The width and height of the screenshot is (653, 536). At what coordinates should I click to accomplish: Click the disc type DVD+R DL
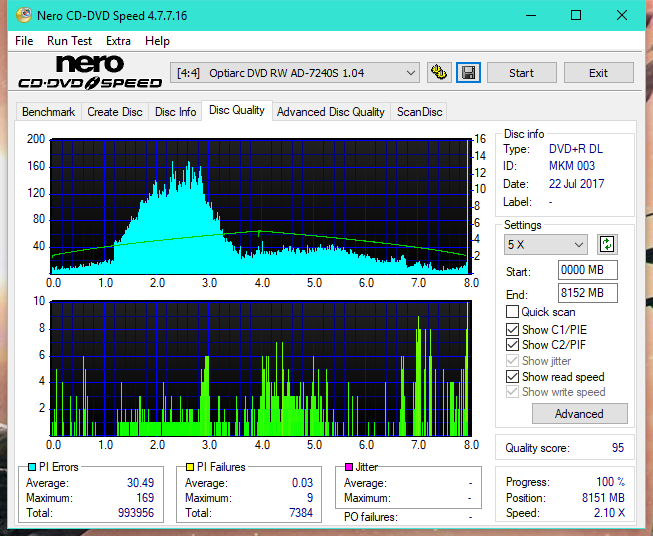click(x=576, y=149)
